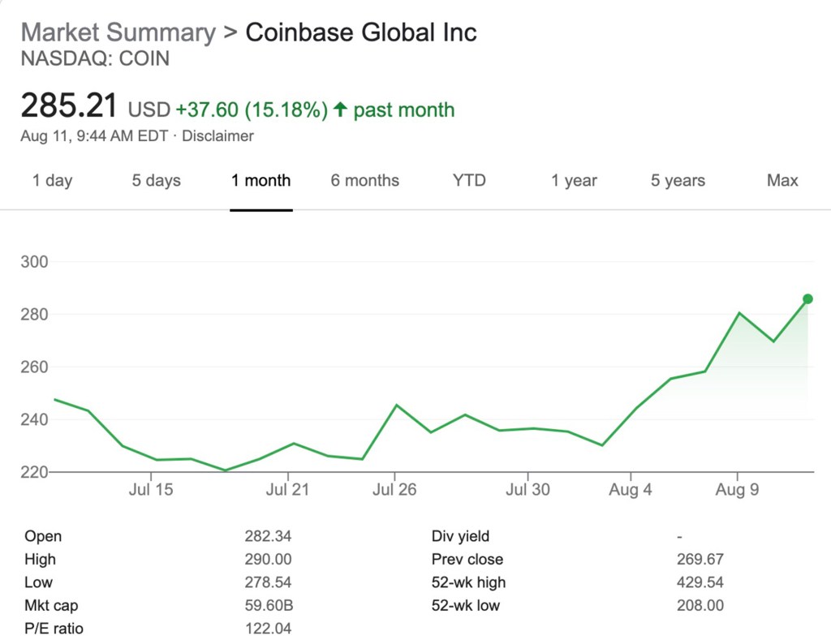The image size is (831, 644).
Task: Open the Market Summary link
Action: (x=118, y=33)
